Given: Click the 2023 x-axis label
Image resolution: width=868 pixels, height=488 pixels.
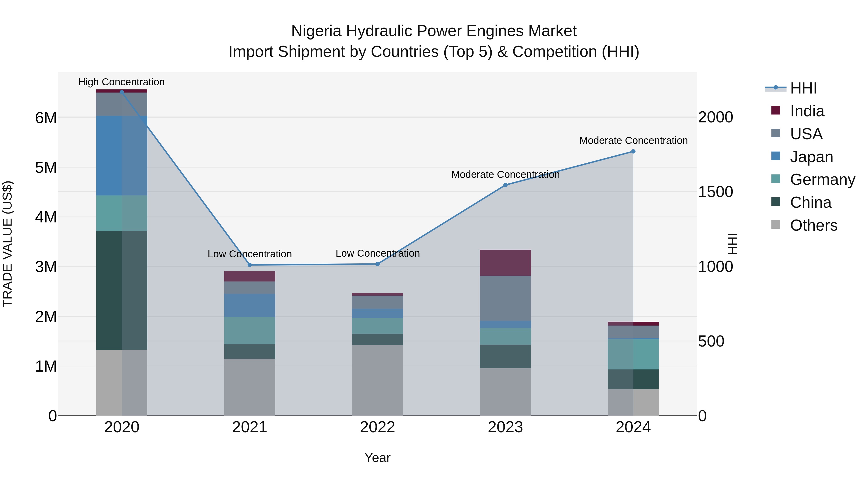Looking at the screenshot, I should pos(505,427).
